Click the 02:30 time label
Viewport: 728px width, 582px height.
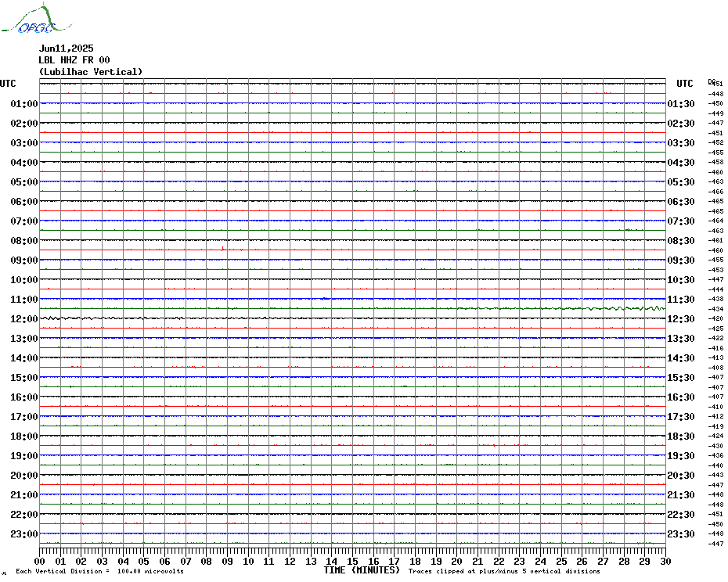[x=681, y=123]
